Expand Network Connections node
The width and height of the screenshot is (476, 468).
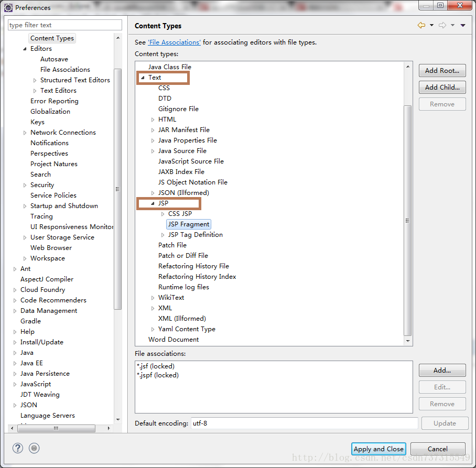tap(25, 133)
